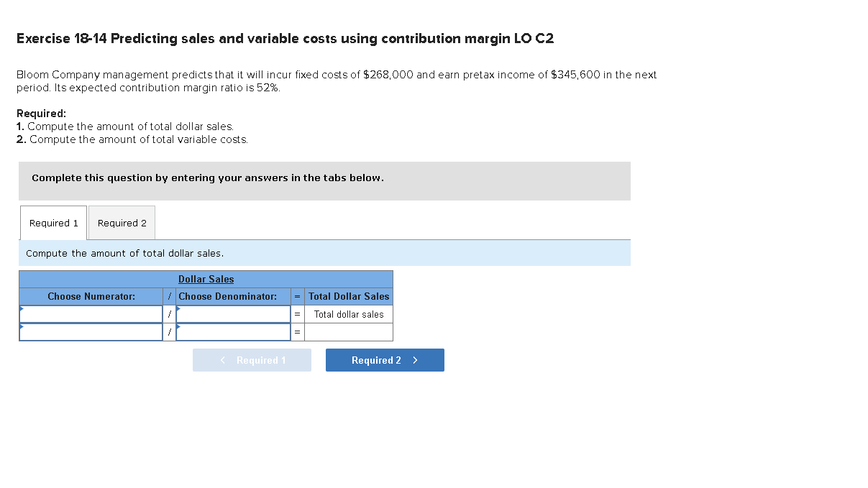Click the dropdown marker in first numerator cell
868x488 pixels.
click(x=23, y=309)
